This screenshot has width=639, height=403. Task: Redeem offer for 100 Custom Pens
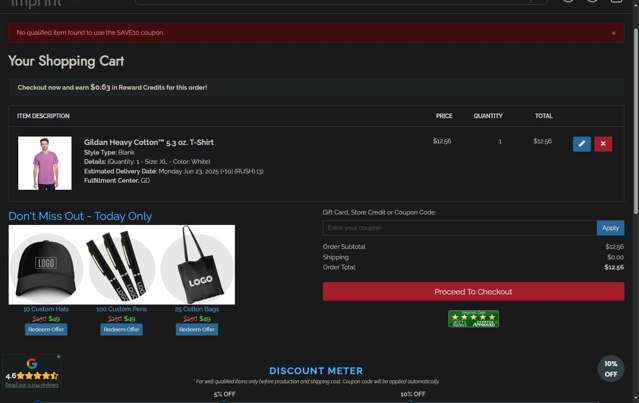pyautogui.click(x=121, y=329)
